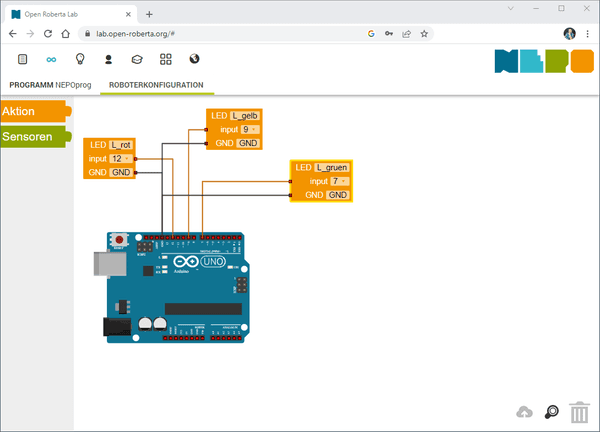The width and height of the screenshot is (600, 432).
Task: Open the lightbulb help menu
Action: click(80, 59)
